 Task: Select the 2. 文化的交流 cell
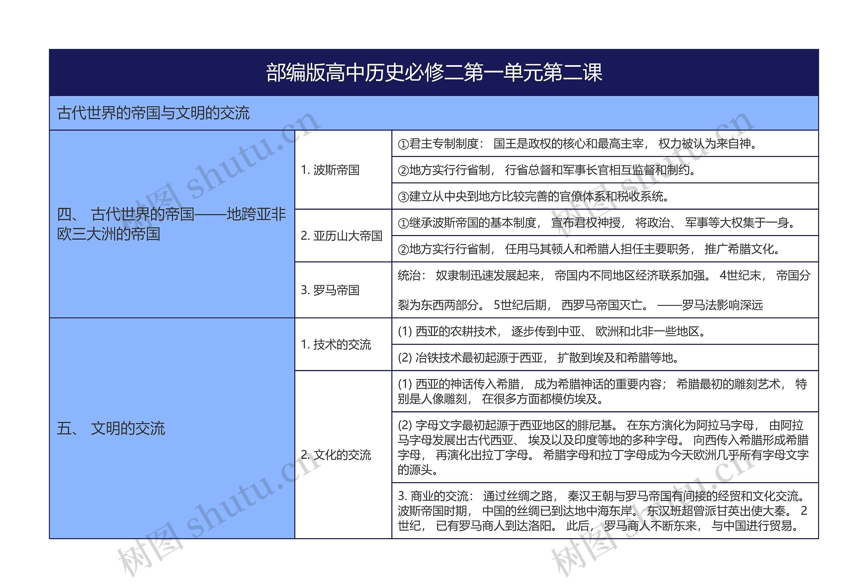point(343,454)
